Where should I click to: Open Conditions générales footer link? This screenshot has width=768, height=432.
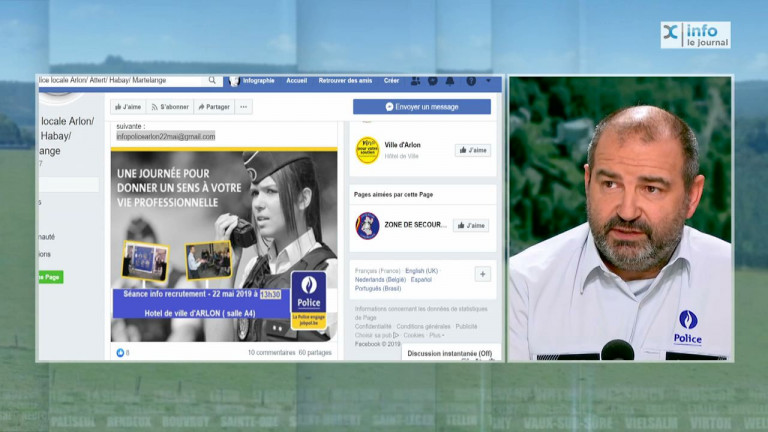(423, 327)
